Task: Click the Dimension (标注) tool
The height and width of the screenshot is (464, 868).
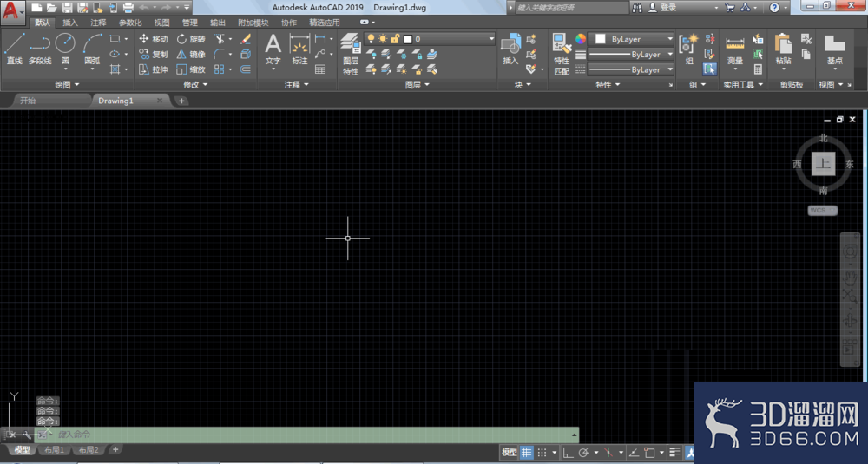Action: click(x=299, y=49)
